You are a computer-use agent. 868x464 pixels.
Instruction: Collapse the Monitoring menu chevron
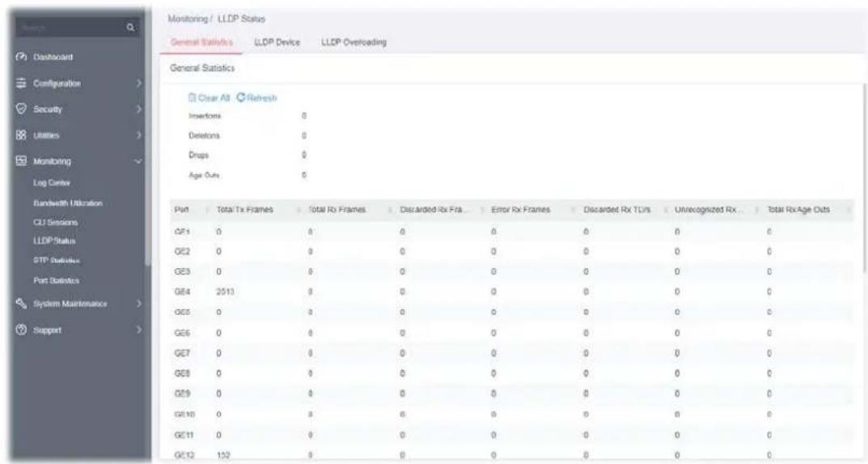pos(139,161)
